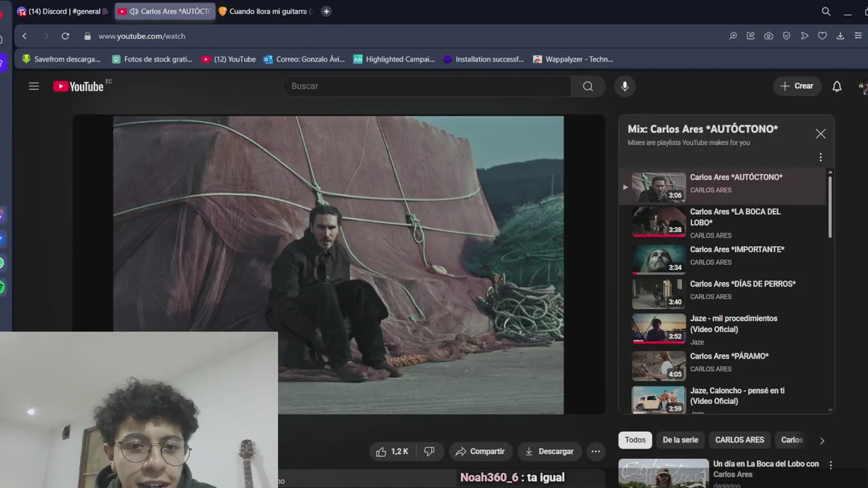Click the www.youtube.com/watch address bar
This screenshot has height=488, width=868.
click(142, 36)
